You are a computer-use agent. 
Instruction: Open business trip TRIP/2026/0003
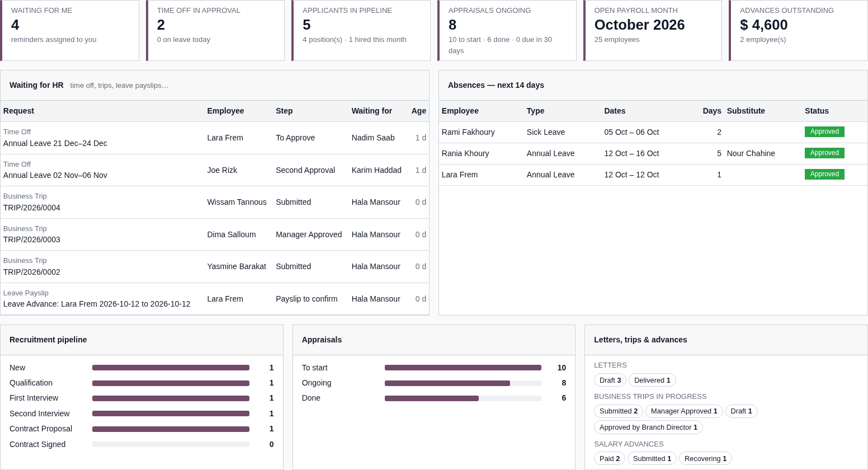click(215, 234)
